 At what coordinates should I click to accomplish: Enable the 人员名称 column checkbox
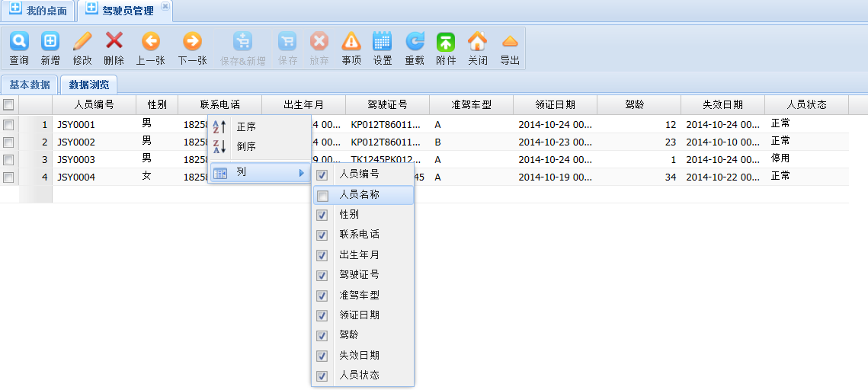[322, 196]
